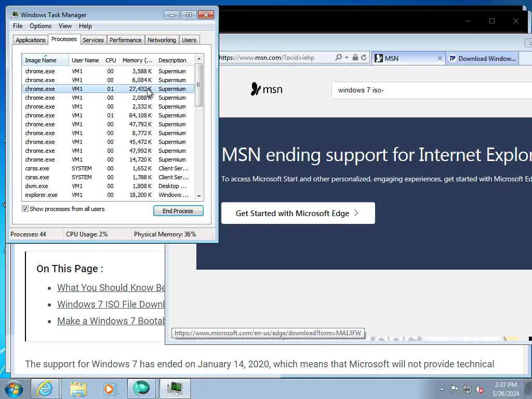Toggle Show processes from all users checkbox
532x399 pixels.
pyautogui.click(x=25, y=209)
